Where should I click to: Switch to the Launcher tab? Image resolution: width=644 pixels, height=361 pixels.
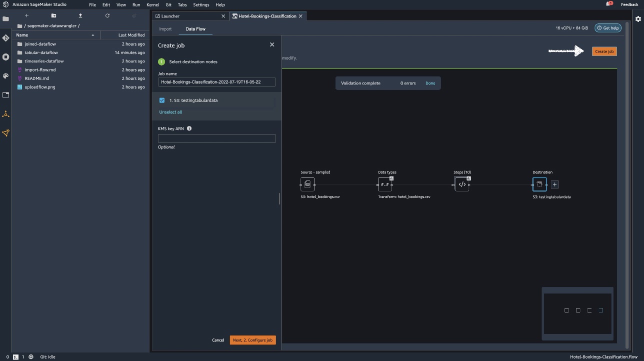190,16
